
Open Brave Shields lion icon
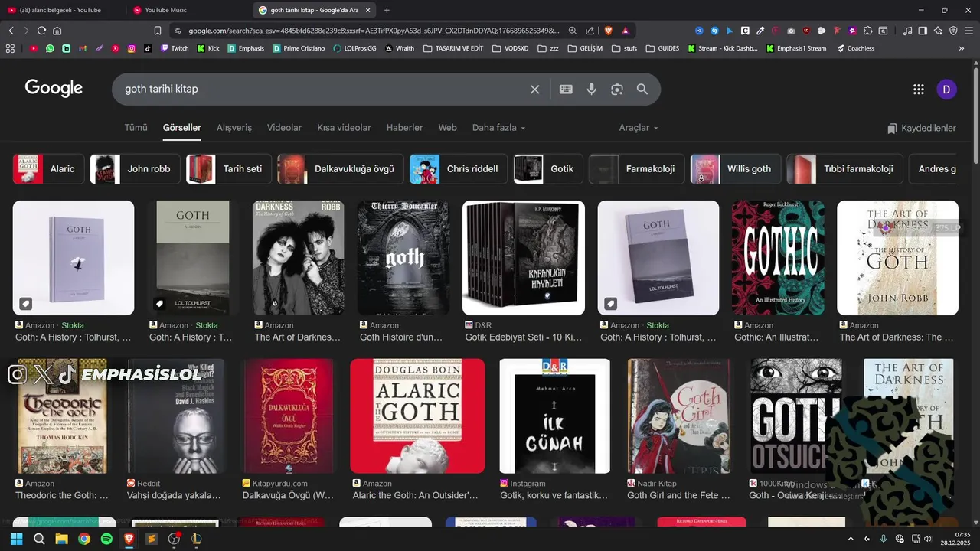(609, 31)
